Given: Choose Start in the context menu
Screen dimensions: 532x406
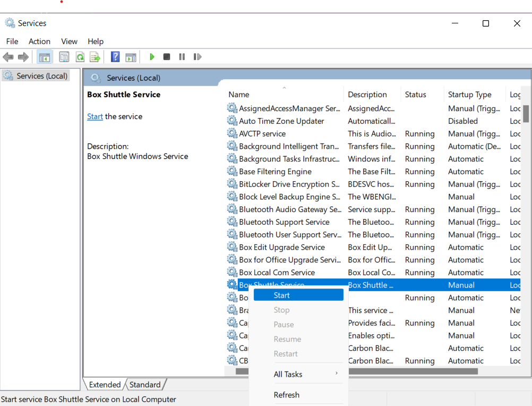Looking at the screenshot, I should pos(282,295).
